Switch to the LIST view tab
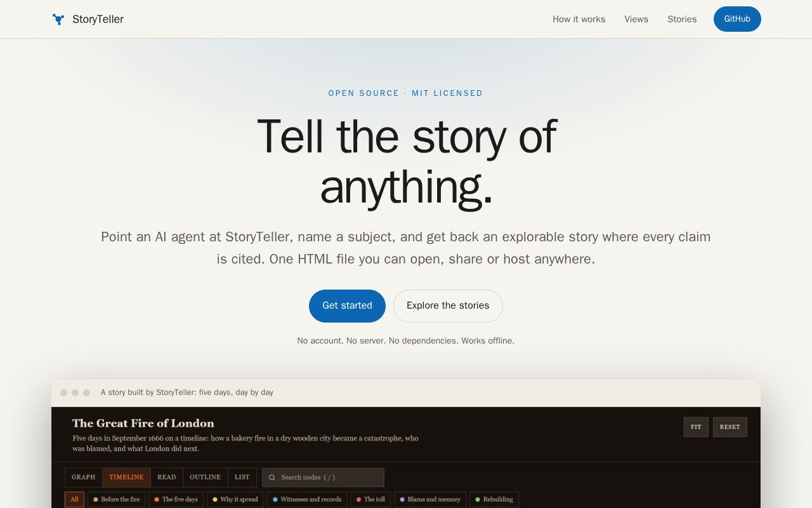The height and width of the screenshot is (508, 812). pyautogui.click(x=242, y=477)
